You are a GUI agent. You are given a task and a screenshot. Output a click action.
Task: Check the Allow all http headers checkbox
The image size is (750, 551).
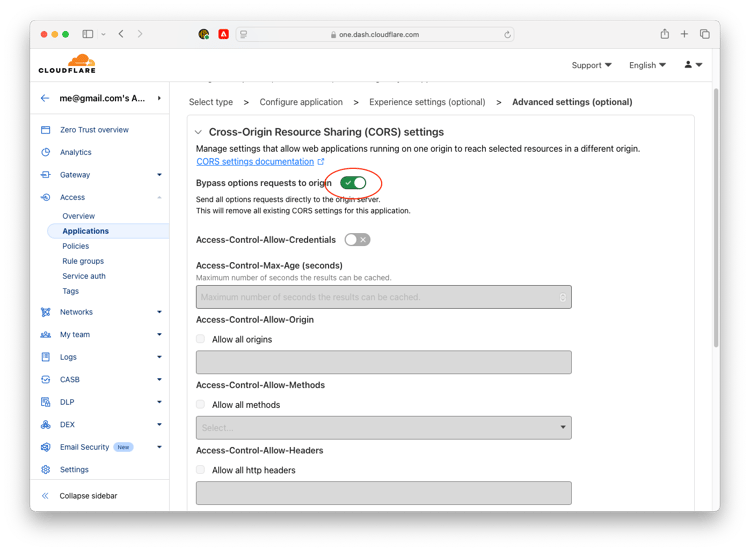tap(200, 470)
